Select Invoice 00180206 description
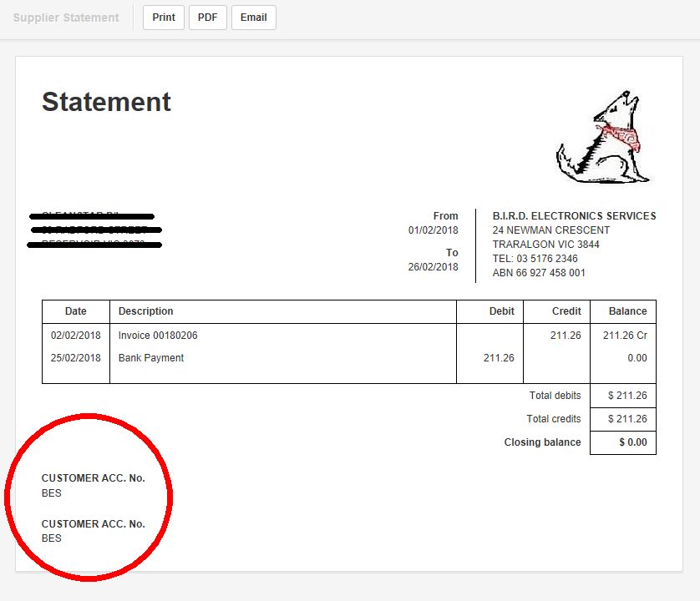 [x=158, y=336]
